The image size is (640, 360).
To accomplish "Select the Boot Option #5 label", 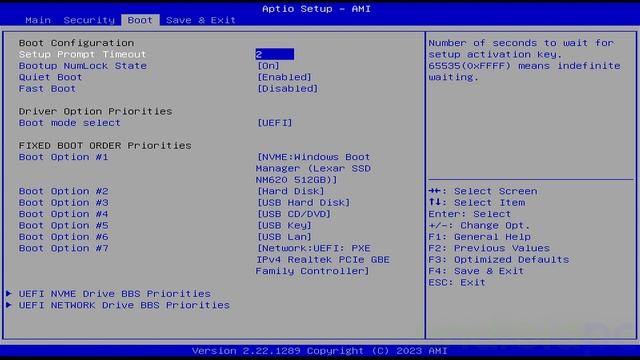I will (x=63, y=225).
